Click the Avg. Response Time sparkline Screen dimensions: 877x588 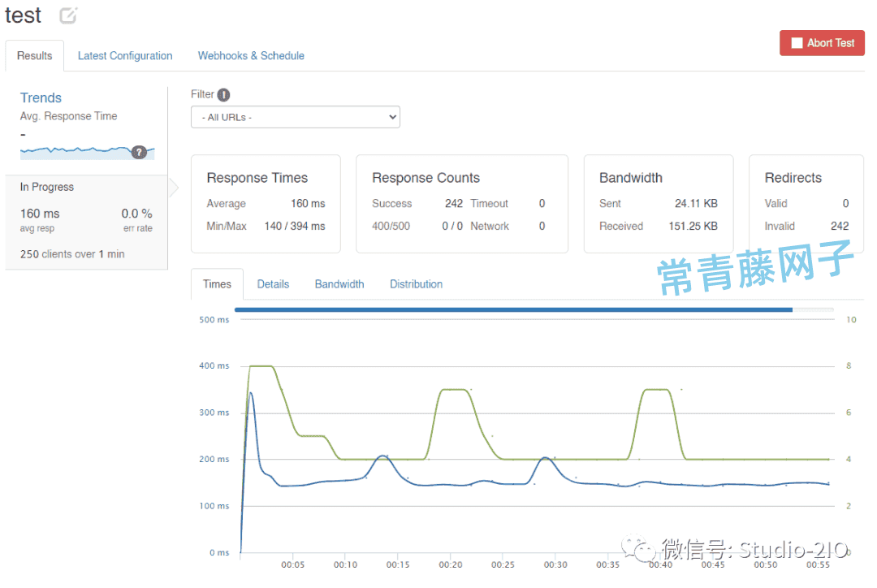point(87,152)
